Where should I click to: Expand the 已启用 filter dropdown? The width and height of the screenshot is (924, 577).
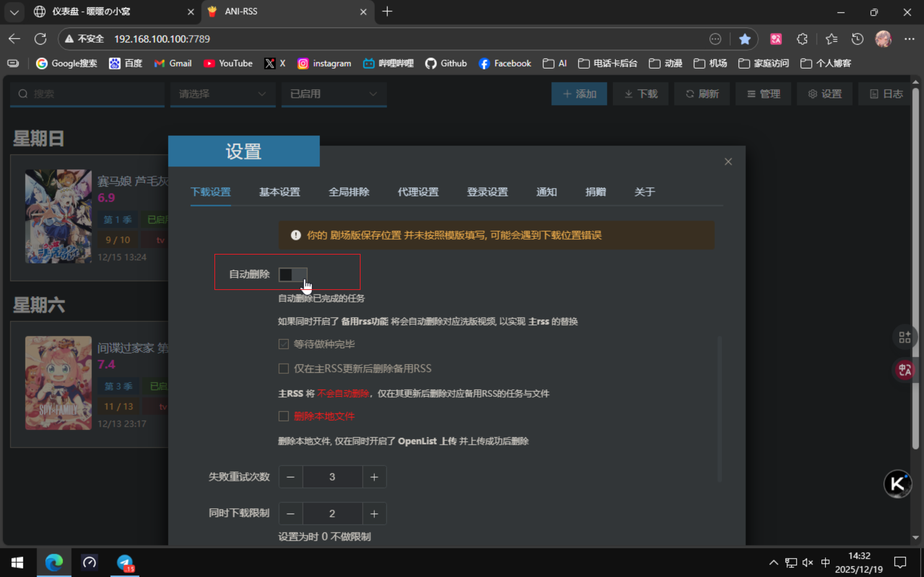(x=334, y=94)
